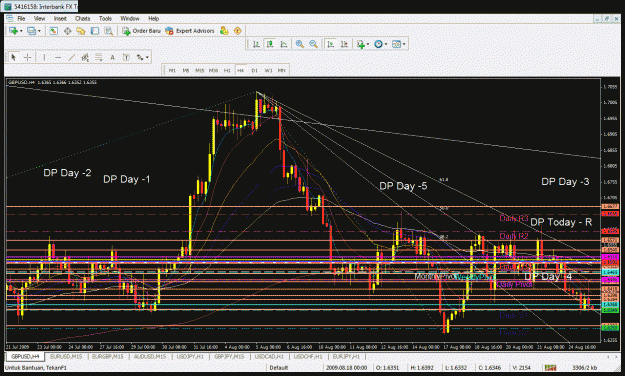The height and width of the screenshot is (376, 625).
Task: Expand the Profiles dropdown arrow
Action: (x=39, y=31)
